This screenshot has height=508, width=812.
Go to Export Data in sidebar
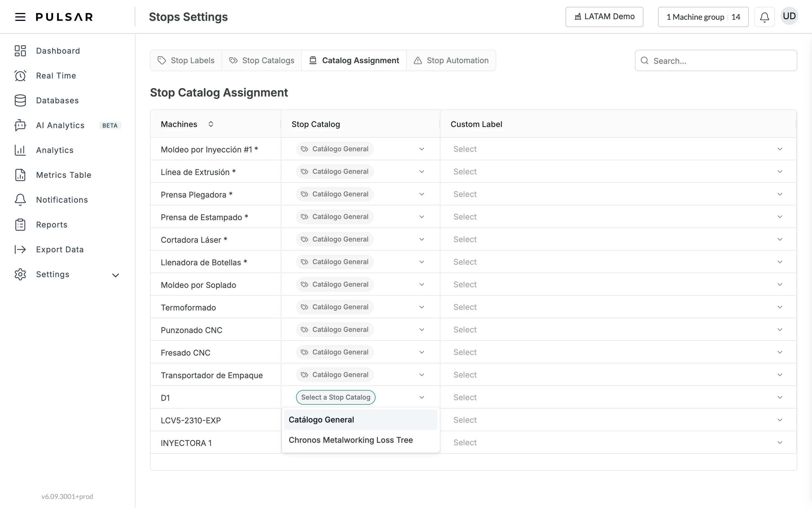click(x=60, y=249)
